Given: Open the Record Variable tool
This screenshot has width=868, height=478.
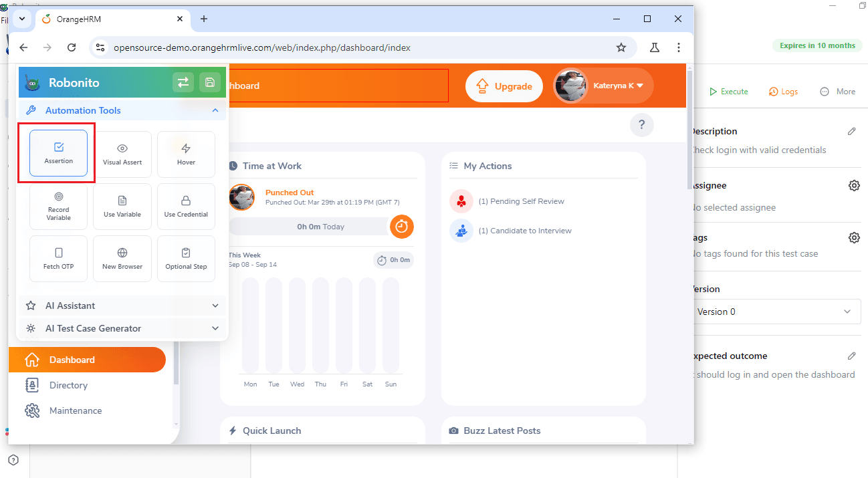Looking at the screenshot, I should 59,207.
